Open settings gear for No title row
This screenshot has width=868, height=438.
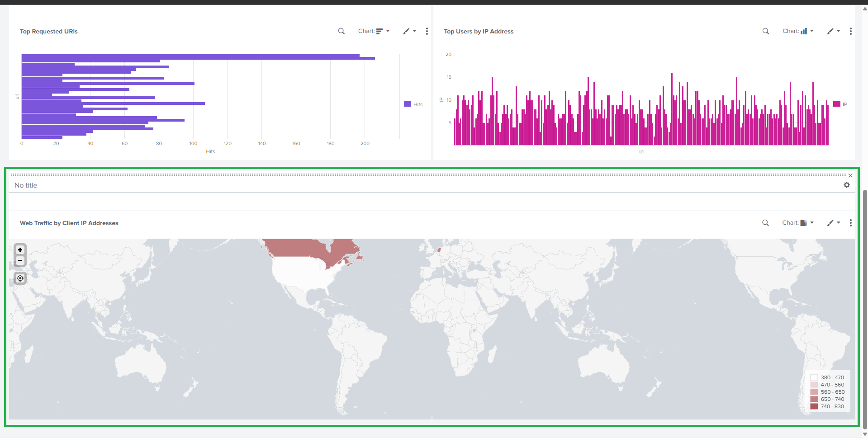coord(847,185)
